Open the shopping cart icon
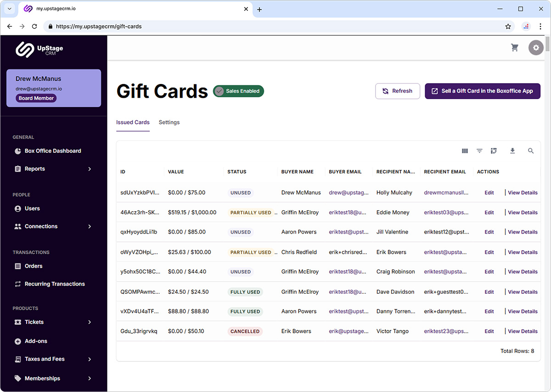Screen dimensions: 551x392 coord(515,48)
